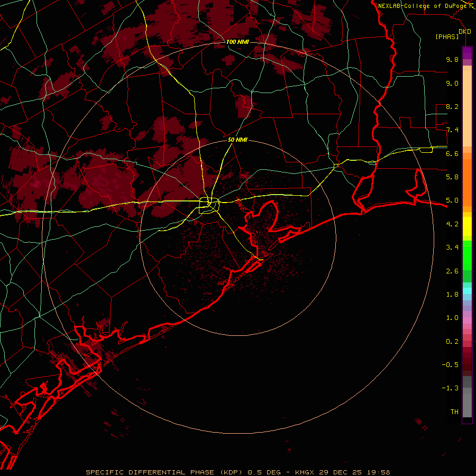Select the 8.2 legend value
Image resolution: width=476 pixels, height=476 pixels.
[x=452, y=106]
